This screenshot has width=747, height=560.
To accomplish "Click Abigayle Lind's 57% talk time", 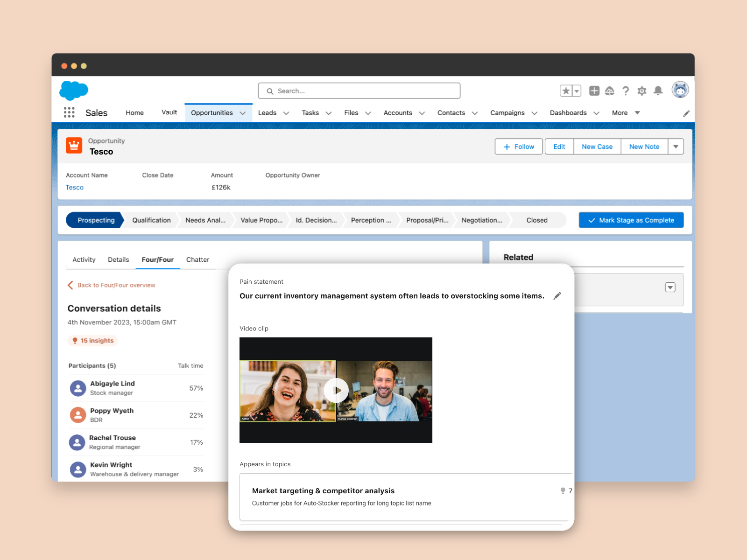I will coord(196,388).
